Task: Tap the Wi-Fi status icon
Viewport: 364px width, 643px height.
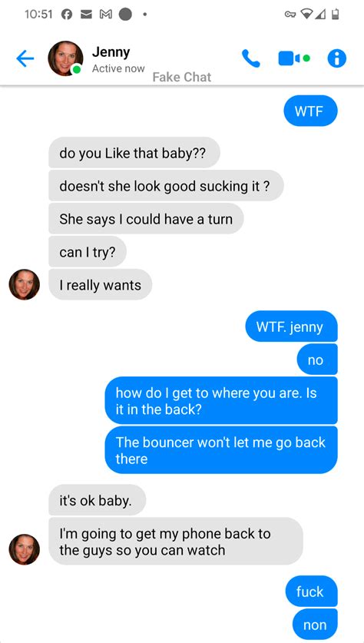Action: click(307, 15)
